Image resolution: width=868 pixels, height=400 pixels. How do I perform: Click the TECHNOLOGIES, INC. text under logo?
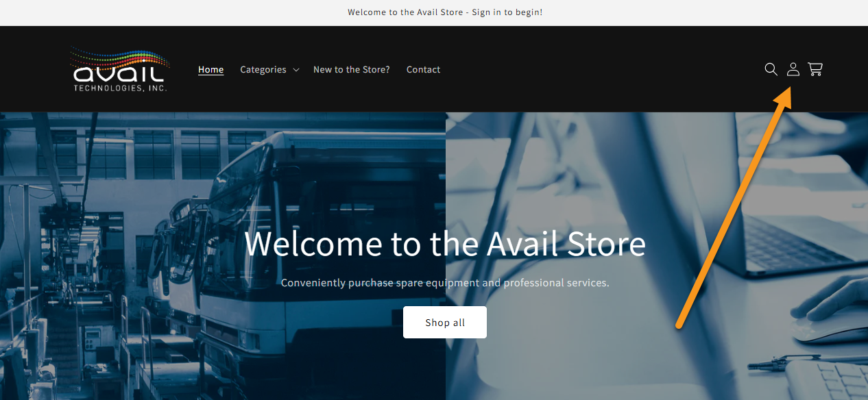[121, 88]
